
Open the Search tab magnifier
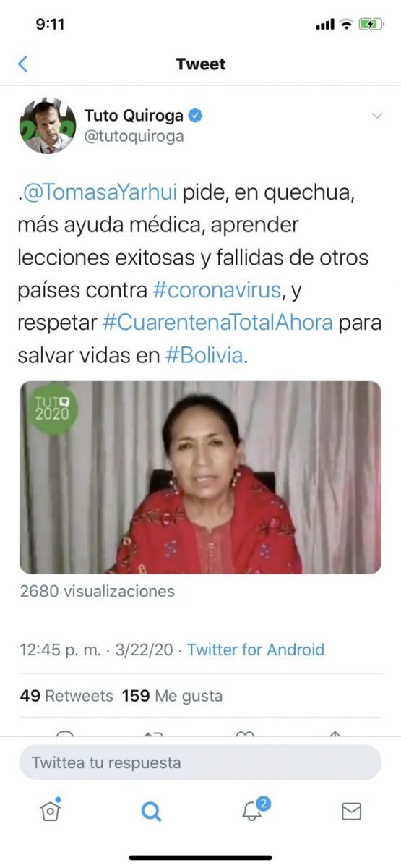coord(150,812)
